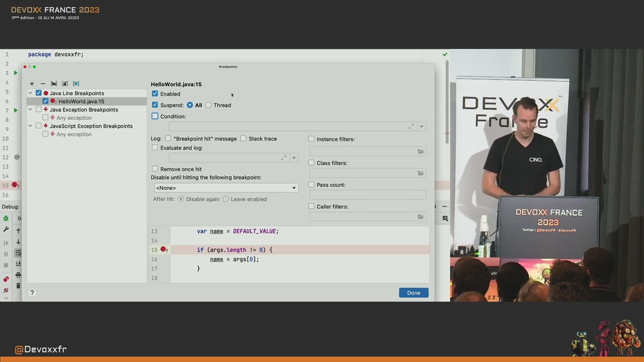The image size is (644, 362).
Task: Click run gutter arrow on line 3
Action: (16, 73)
